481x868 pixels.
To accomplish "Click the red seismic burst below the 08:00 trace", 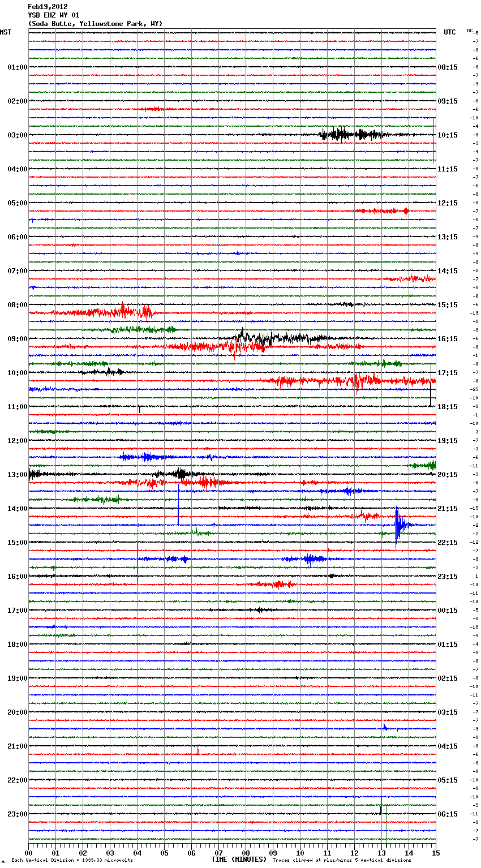I will pyautogui.click(x=105, y=312).
